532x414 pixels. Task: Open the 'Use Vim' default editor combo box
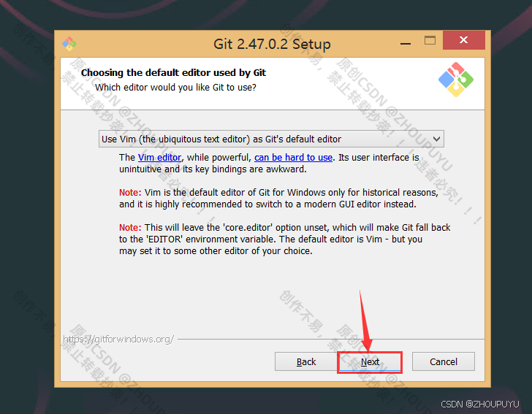coord(271,139)
